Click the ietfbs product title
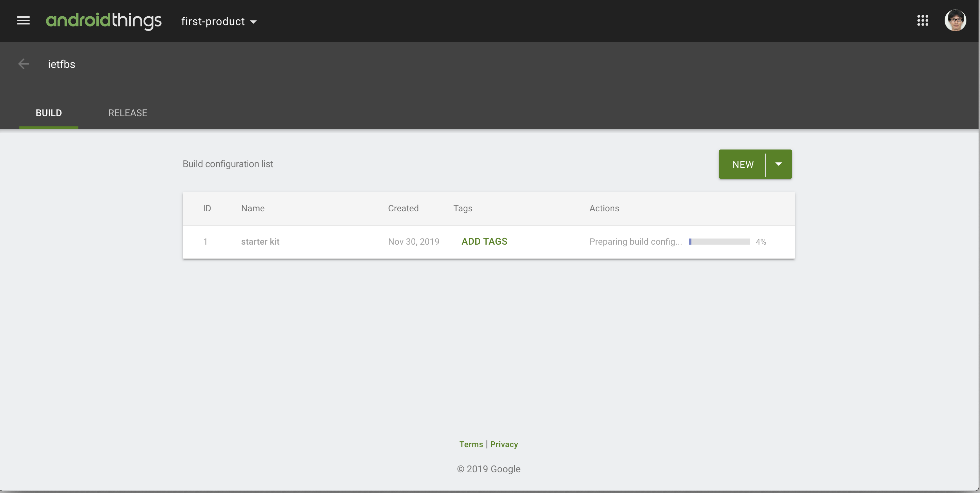Image resolution: width=980 pixels, height=493 pixels. (x=62, y=64)
